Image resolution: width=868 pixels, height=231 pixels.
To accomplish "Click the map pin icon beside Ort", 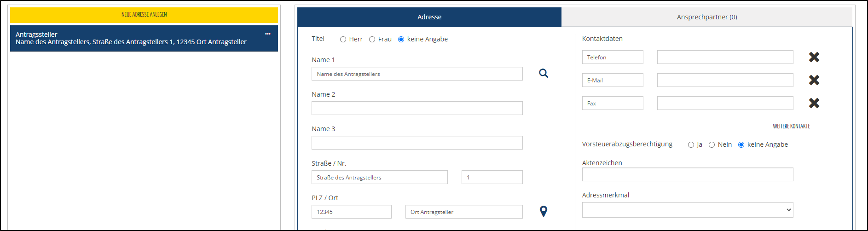I will pyautogui.click(x=543, y=211).
